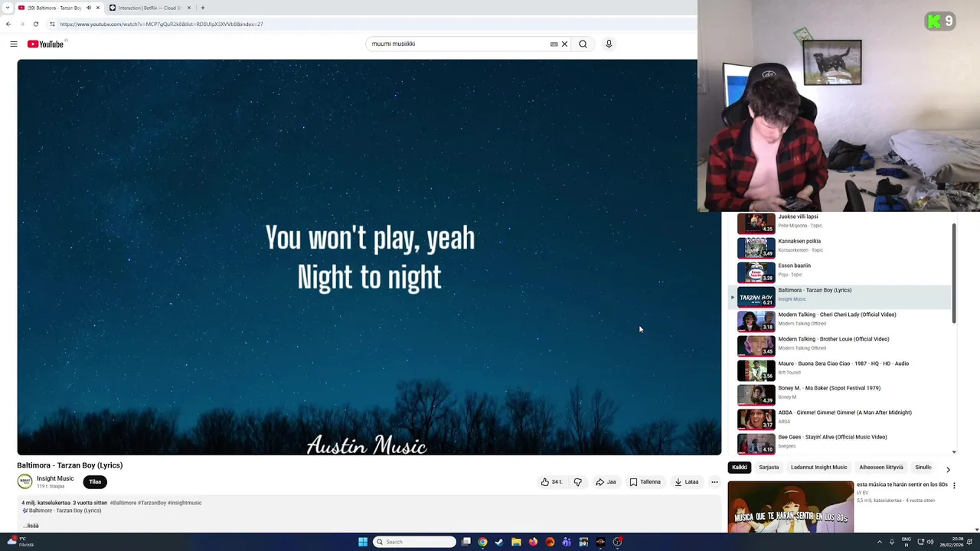Screen dimensions: 980x551
Task: Go to the YouTube home logo
Action: [46, 44]
